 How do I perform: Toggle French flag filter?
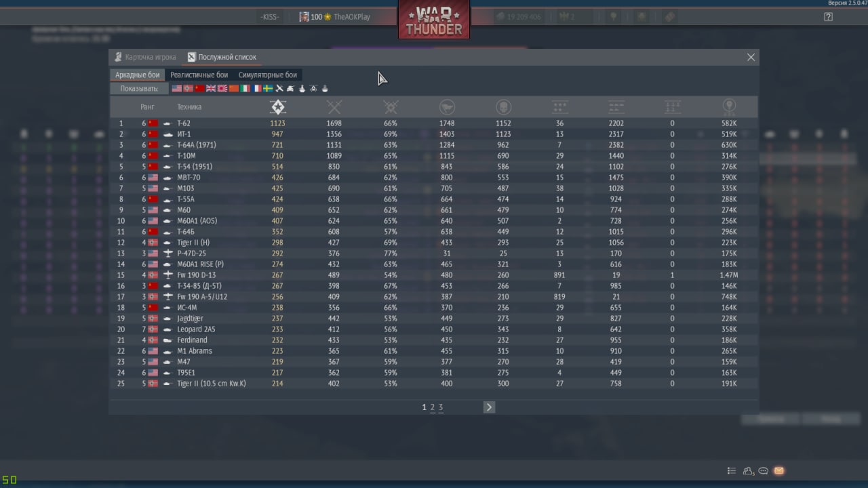(257, 89)
